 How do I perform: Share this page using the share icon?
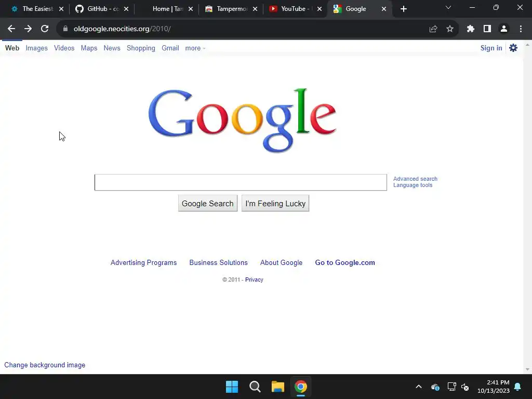coord(433,29)
